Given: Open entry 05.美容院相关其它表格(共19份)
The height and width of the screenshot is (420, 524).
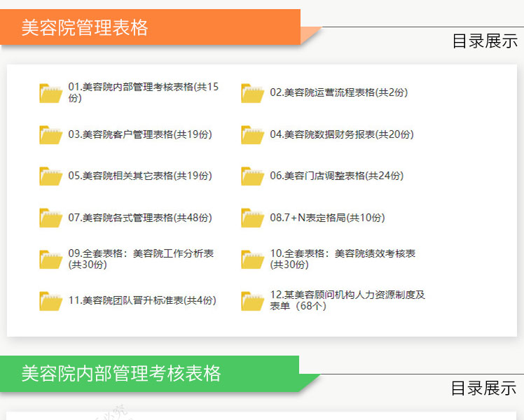Looking at the screenshot, I should click(x=140, y=176).
